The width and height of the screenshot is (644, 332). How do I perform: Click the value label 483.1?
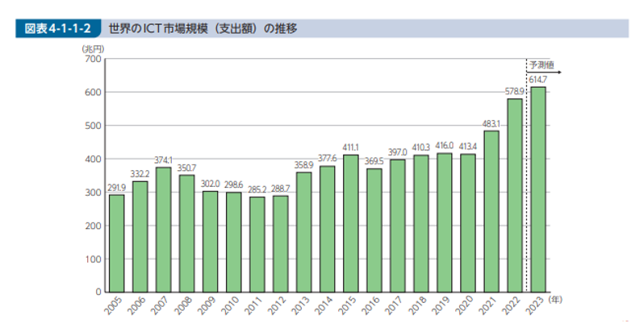coord(491,124)
